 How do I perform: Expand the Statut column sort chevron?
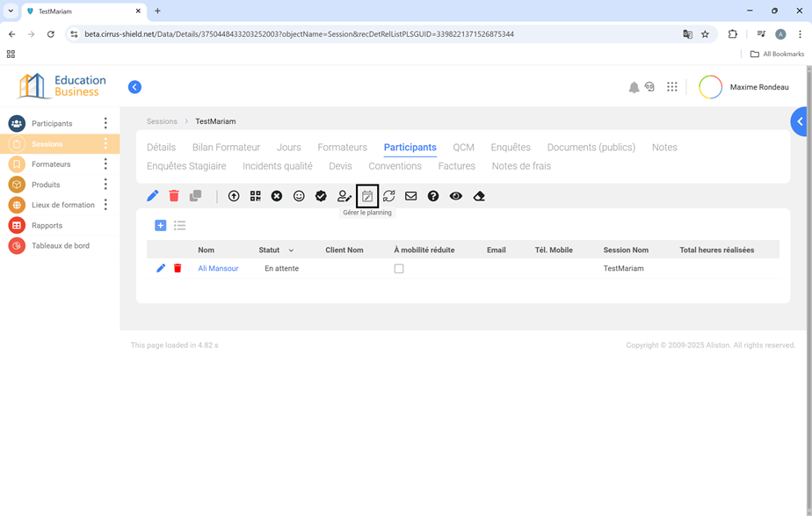(x=292, y=251)
